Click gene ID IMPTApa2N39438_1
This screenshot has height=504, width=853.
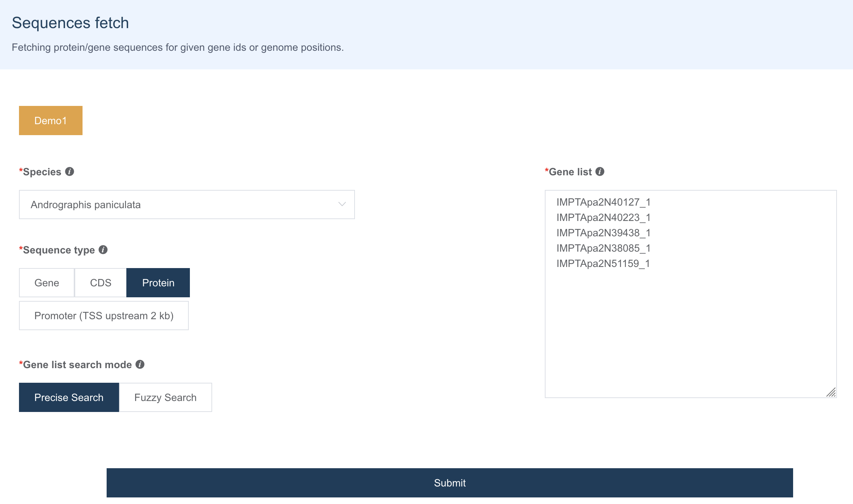click(x=604, y=233)
